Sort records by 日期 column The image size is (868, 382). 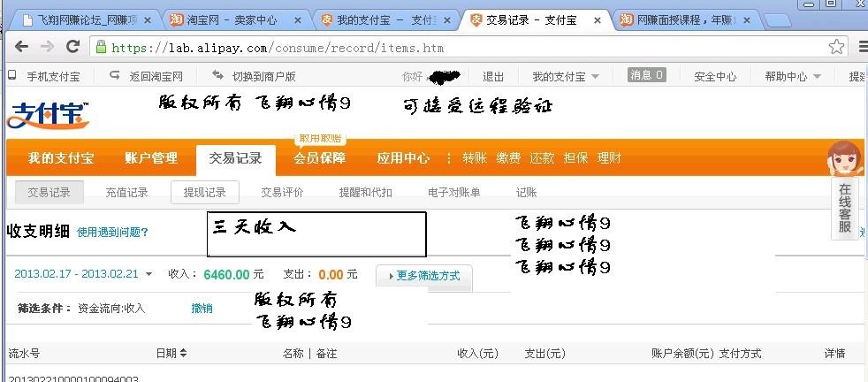171,353
